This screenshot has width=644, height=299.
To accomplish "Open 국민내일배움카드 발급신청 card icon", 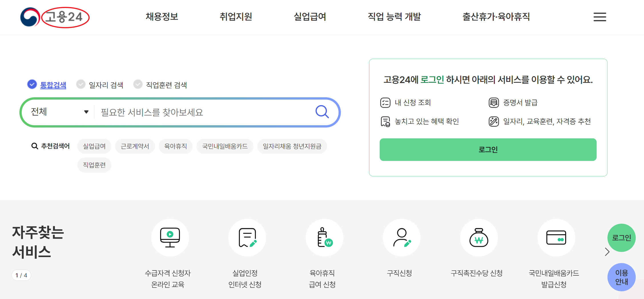I will 556,237.
